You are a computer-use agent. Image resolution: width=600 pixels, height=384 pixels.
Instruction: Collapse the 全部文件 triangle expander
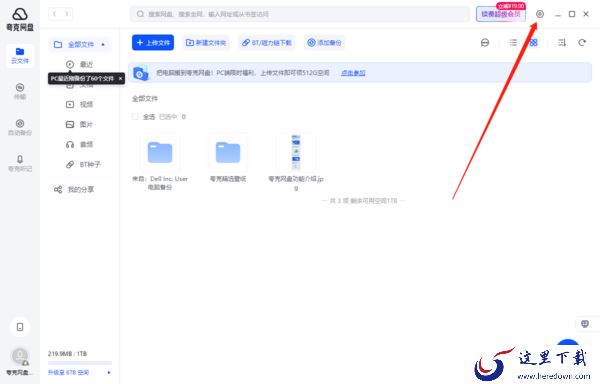point(103,45)
